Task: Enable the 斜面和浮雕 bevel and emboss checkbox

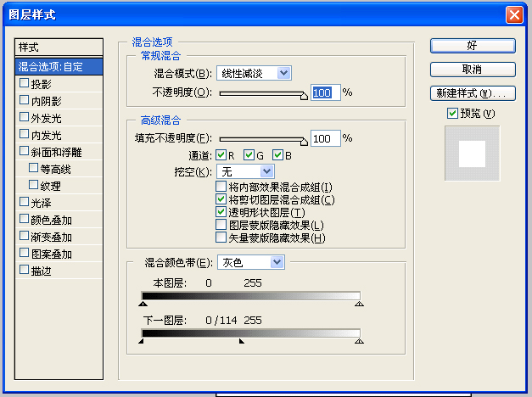Action: 24,151
